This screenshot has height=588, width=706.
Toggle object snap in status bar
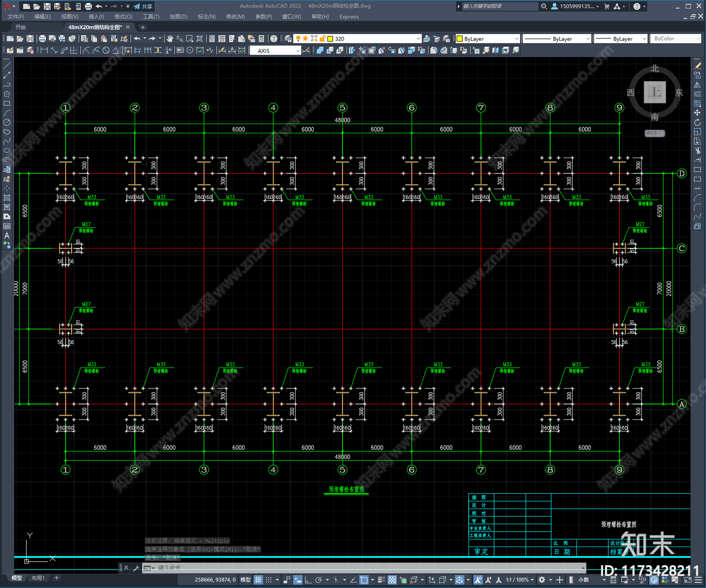tap(364, 580)
